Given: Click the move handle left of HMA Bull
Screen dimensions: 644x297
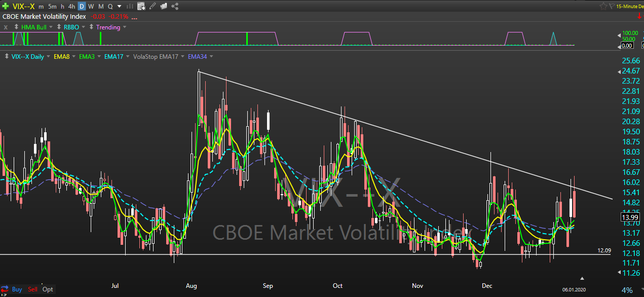Looking at the screenshot, I should click(x=17, y=27).
